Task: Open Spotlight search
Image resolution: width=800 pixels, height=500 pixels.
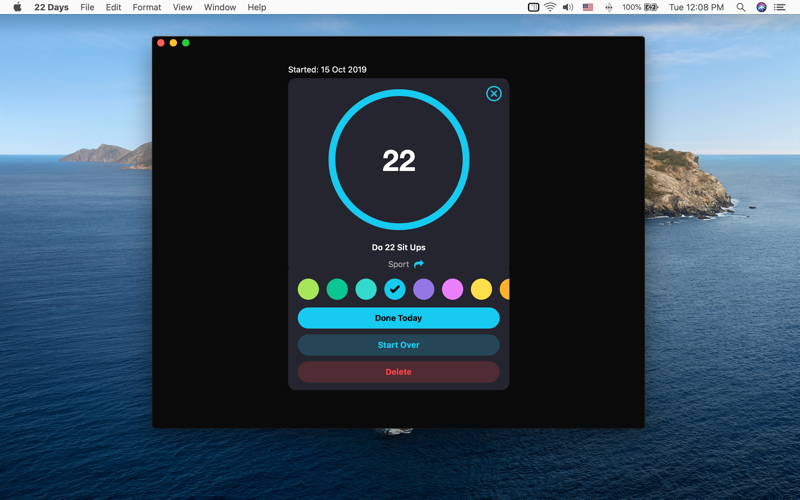Action: (x=741, y=7)
